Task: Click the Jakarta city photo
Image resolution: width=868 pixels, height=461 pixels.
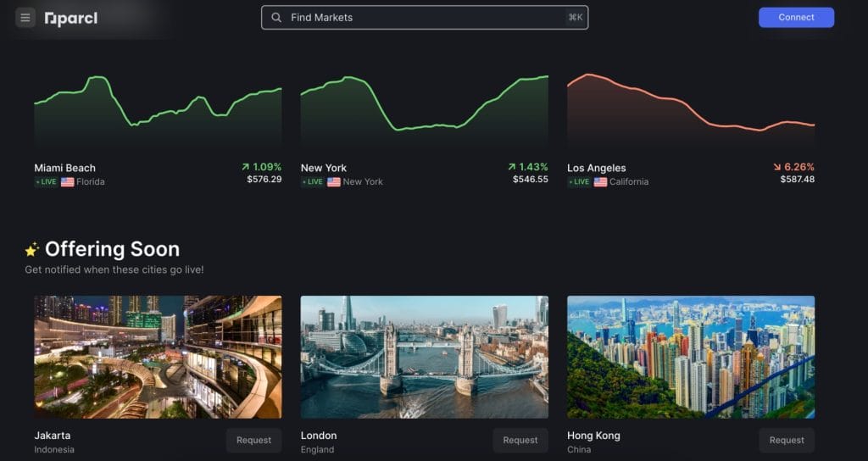Action: (x=158, y=357)
